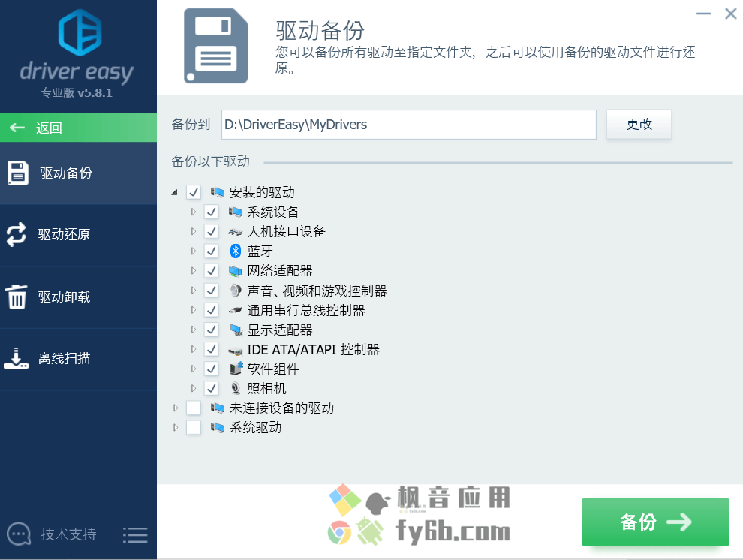Image resolution: width=743 pixels, height=560 pixels.
Task: Open 驱动卸载 in the sidebar
Action: pos(78,297)
